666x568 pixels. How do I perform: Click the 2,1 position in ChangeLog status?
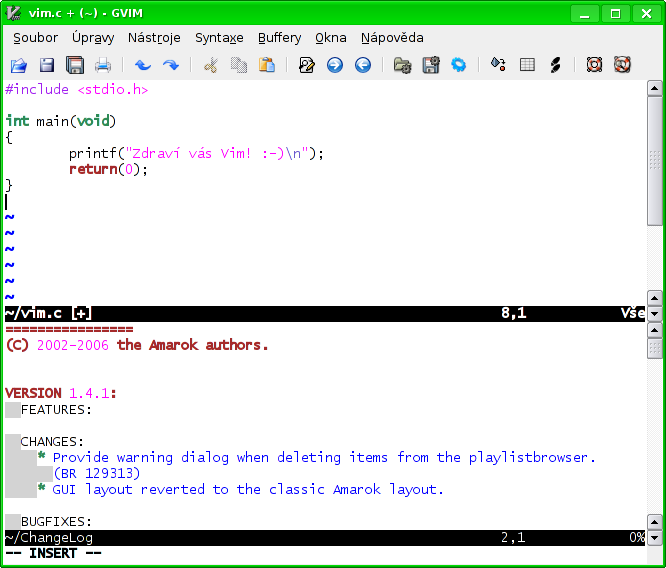click(x=514, y=538)
